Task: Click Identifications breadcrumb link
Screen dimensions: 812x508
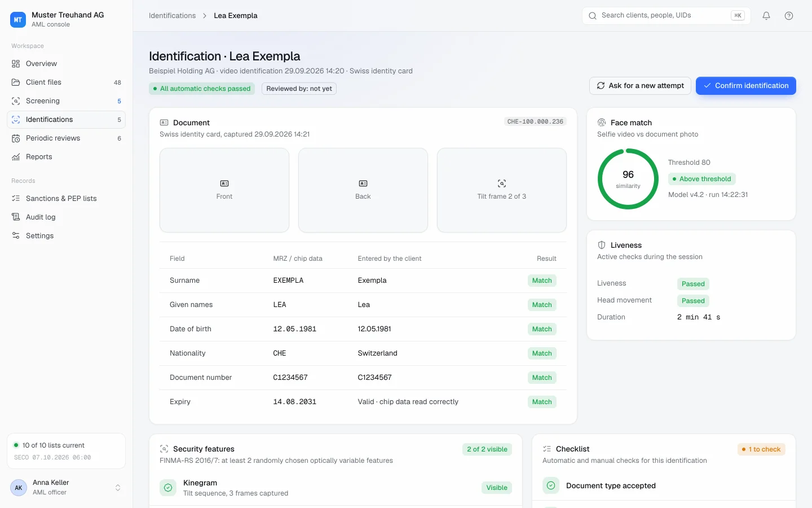Action: pyautogui.click(x=172, y=16)
